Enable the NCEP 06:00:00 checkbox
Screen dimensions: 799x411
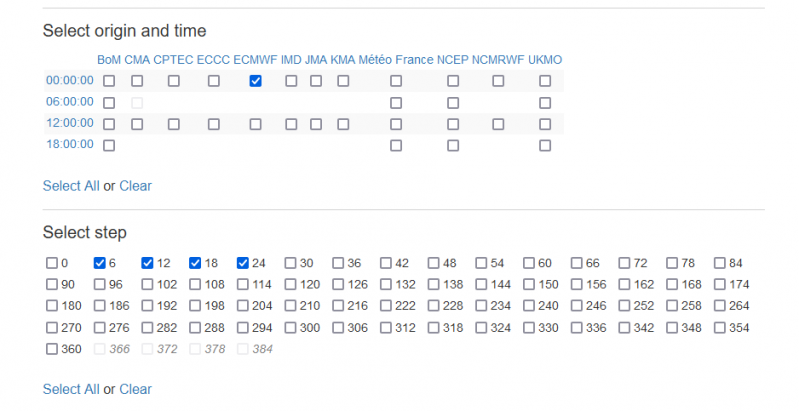tap(453, 102)
